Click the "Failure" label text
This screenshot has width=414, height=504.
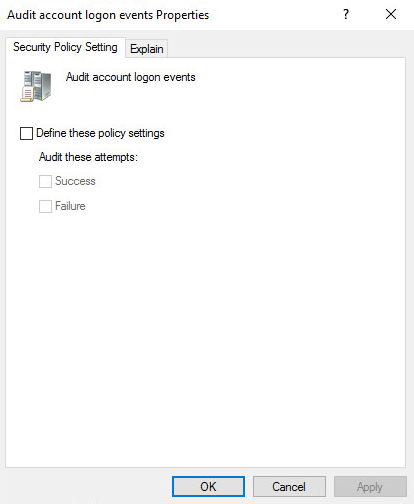pyautogui.click(x=70, y=206)
